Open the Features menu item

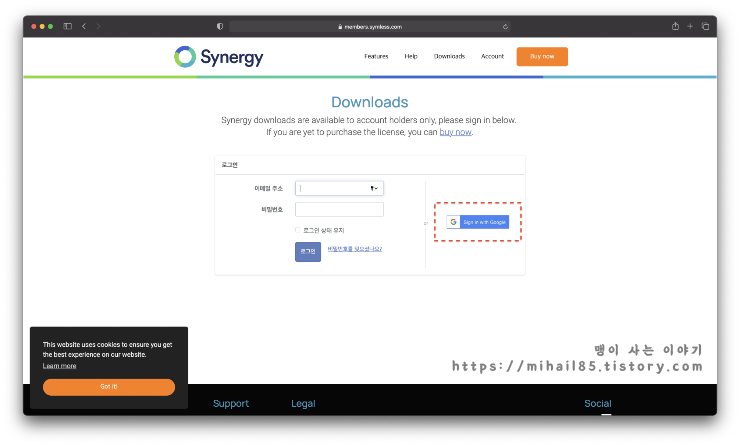[376, 56]
